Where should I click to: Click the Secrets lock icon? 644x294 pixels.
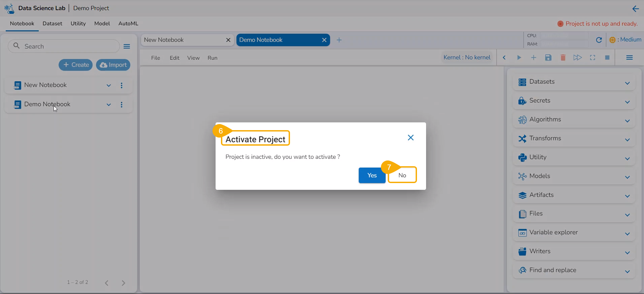(522, 101)
